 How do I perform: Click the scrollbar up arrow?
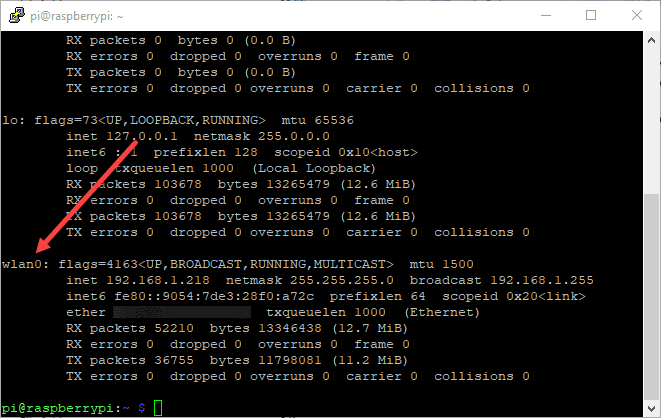pos(651,41)
